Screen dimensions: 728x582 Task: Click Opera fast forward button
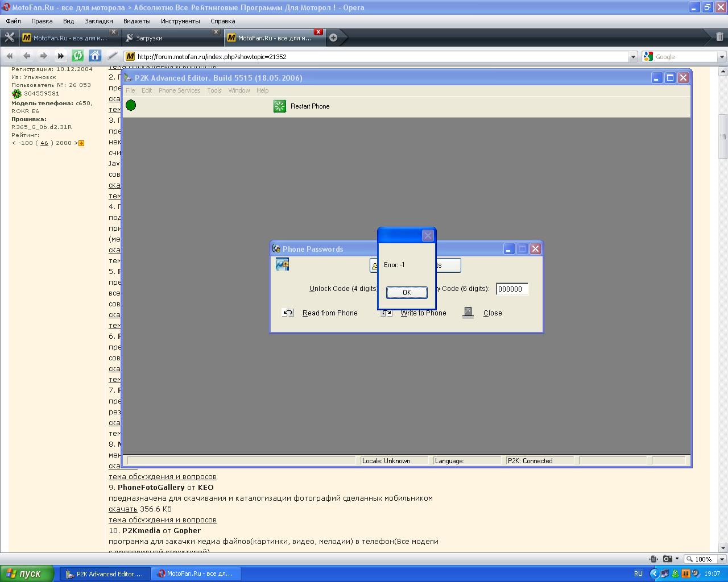pyautogui.click(x=61, y=56)
